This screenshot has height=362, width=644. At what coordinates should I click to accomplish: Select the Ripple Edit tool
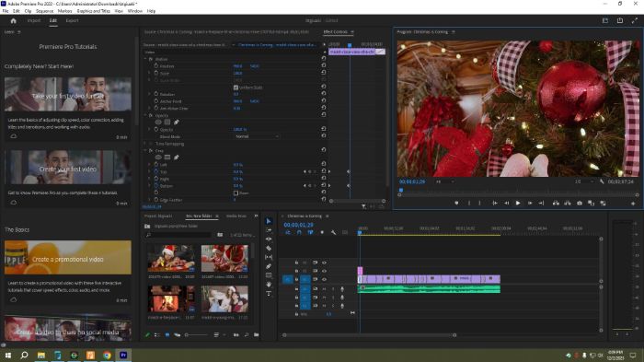pyautogui.click(x=269, y=239)
